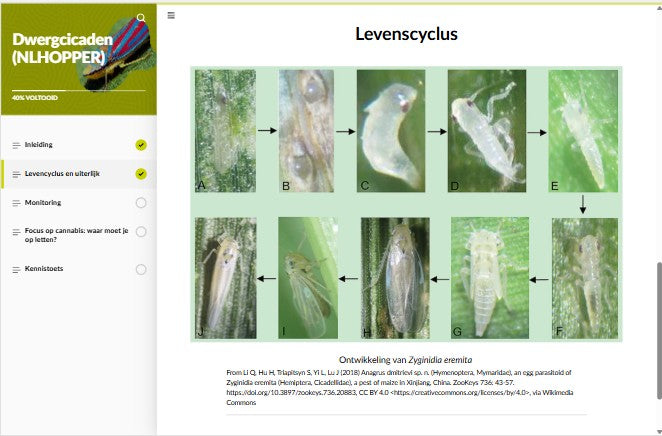
Task: Toggle the hamburger menu icon above content
Action: [x=172, y=15]
